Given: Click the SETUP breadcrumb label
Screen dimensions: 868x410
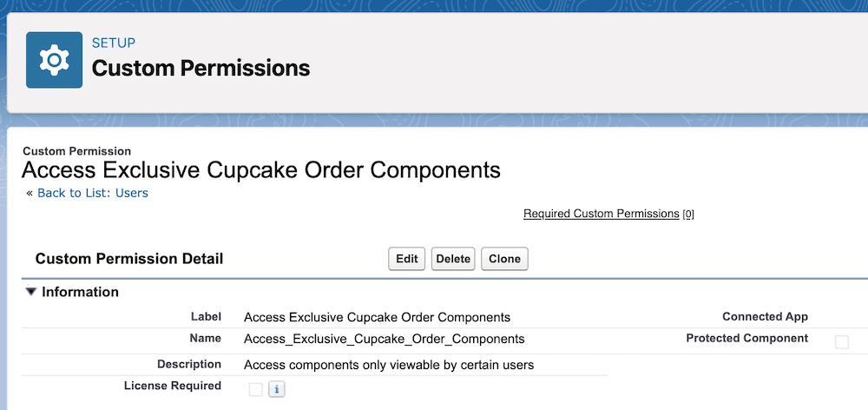Looking at the screenshot, I should (114, 43).
